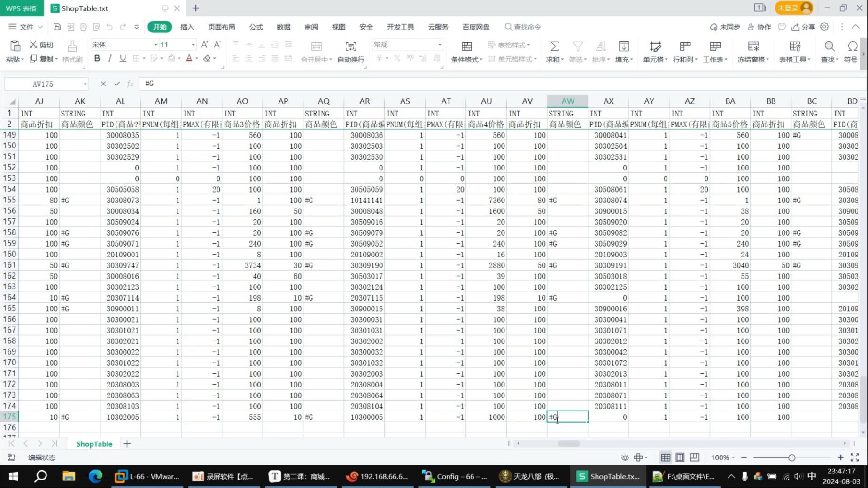Click the horizontal scrollbar thumb

[568, 443]
